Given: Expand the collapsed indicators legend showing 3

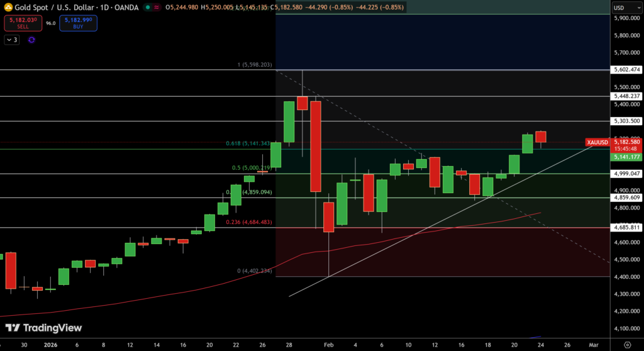Looking at the screenshot, I should coord(12,40).
